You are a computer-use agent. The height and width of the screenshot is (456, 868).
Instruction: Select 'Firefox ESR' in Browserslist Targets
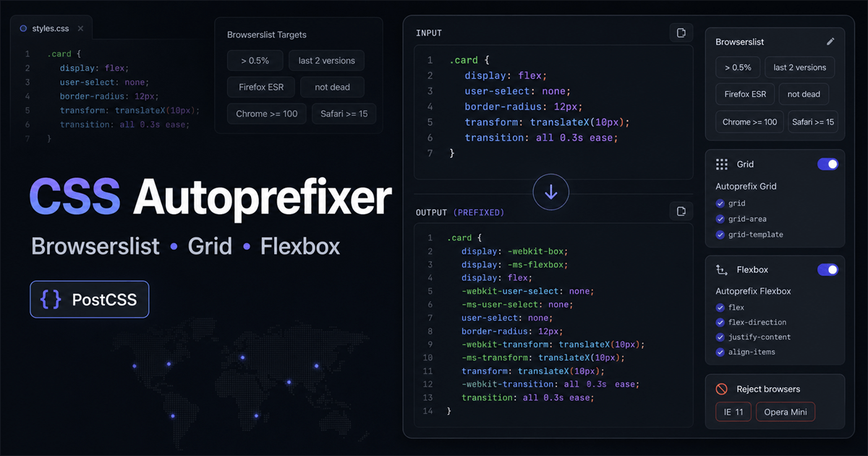point(261,87)
